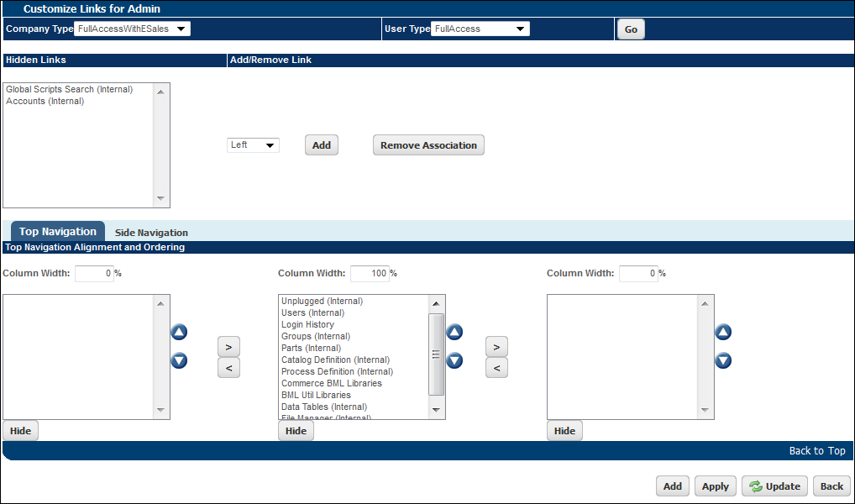The image size is (855, 504).
Task: Click Remove Association
Action: tap(428, 144)
